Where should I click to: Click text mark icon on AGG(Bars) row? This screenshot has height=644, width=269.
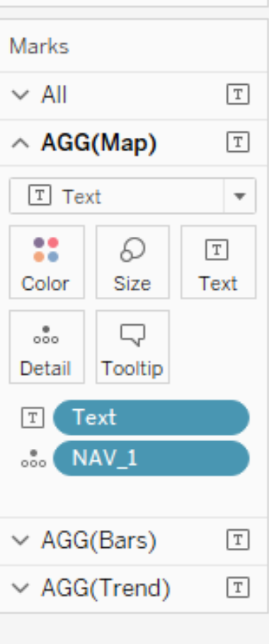(x=238, y=539)
